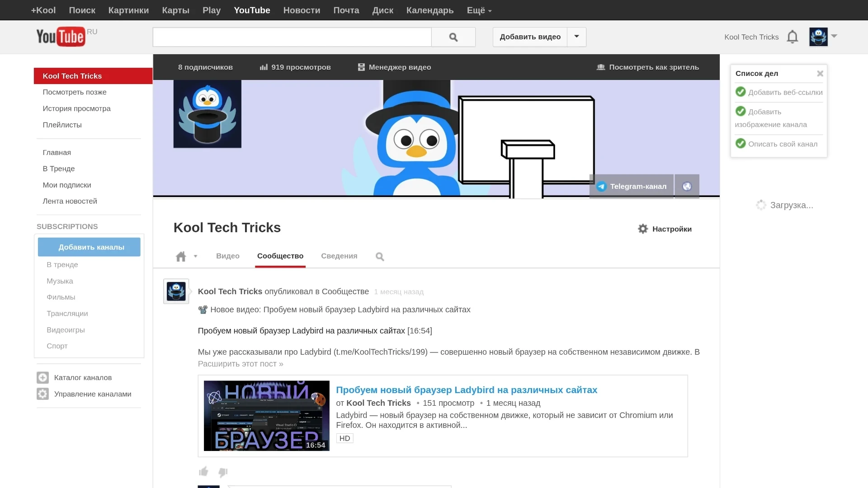Open Диск in the top bar
This screenshot has width=868, height=488.
[382, 10]
